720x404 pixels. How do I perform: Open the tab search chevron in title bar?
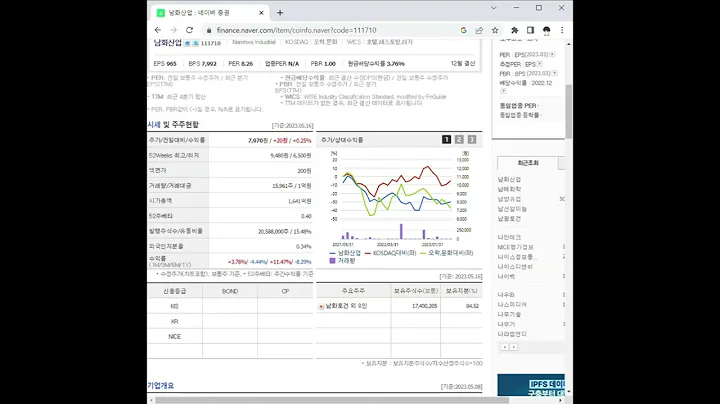coord(494,8)
